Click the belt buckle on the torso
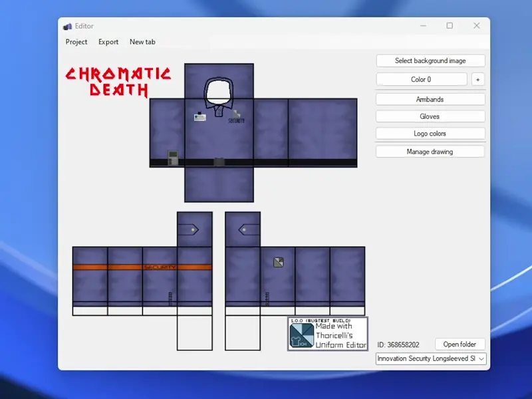This screenshot has height=399, width=532. coord(219,162)
